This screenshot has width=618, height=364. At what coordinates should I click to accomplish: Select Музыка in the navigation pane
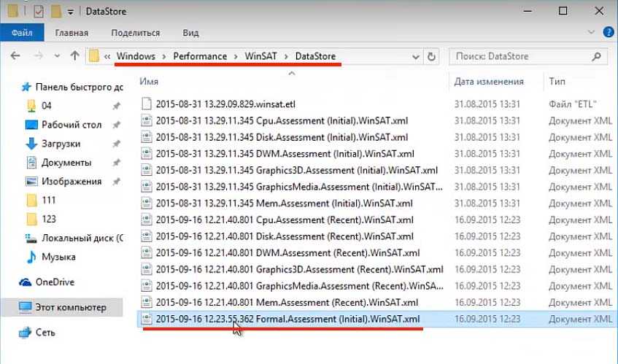pyautogui.click(x=58, y=257)
